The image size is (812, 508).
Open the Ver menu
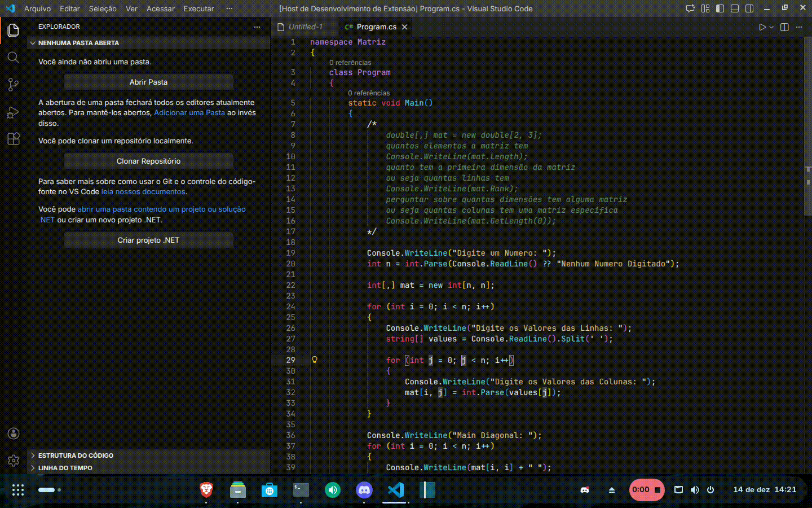pos(131,8)
